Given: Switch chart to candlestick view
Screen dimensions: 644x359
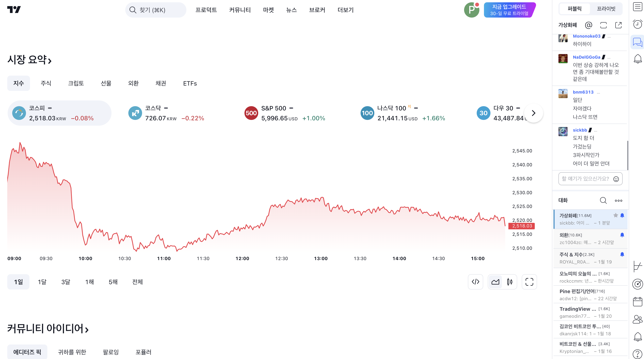Looking at the screenshot, I should click(510, 282).
